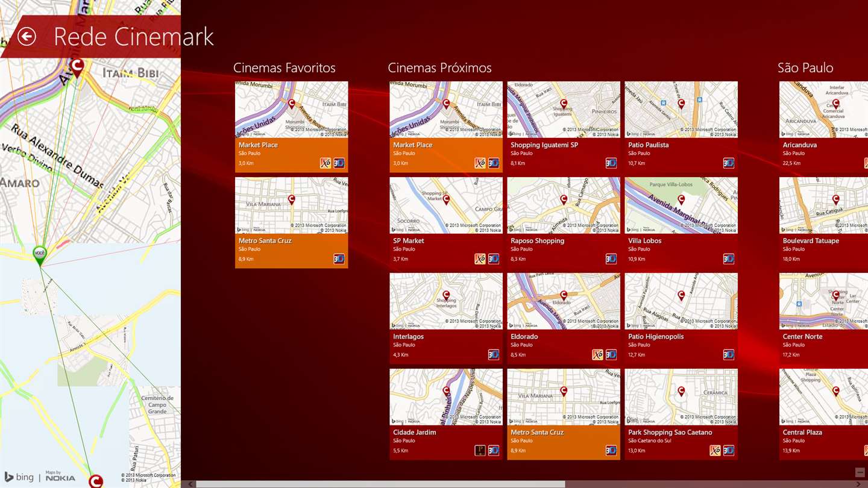Open Villa Lobos map thumbnail

[681, 205]
